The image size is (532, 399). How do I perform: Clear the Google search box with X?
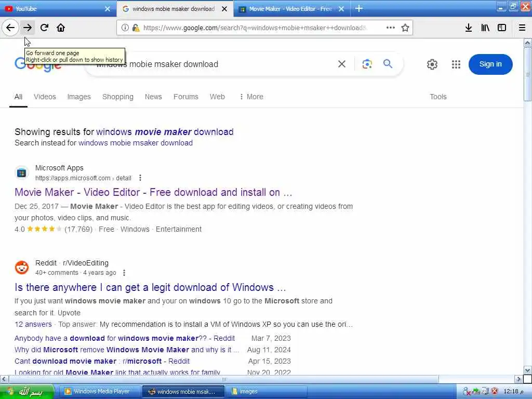point(342,64)
